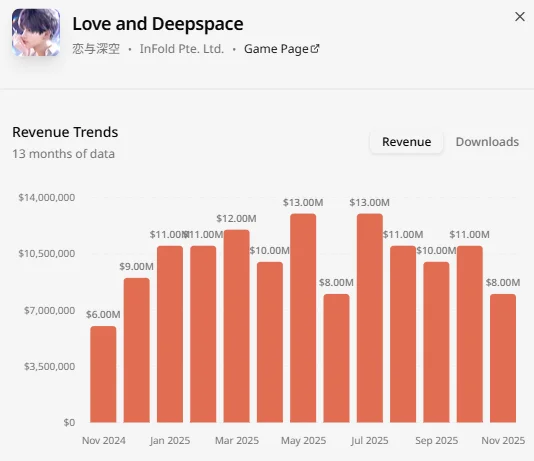Click the $8.00M bar after May 2025
Screen dimensions: 534x461
point(336,358)
